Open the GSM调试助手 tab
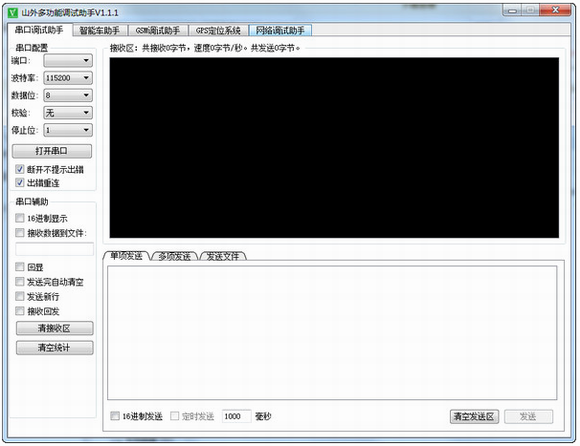The width and height of the screenshot is (580, 446). (158, 30)
